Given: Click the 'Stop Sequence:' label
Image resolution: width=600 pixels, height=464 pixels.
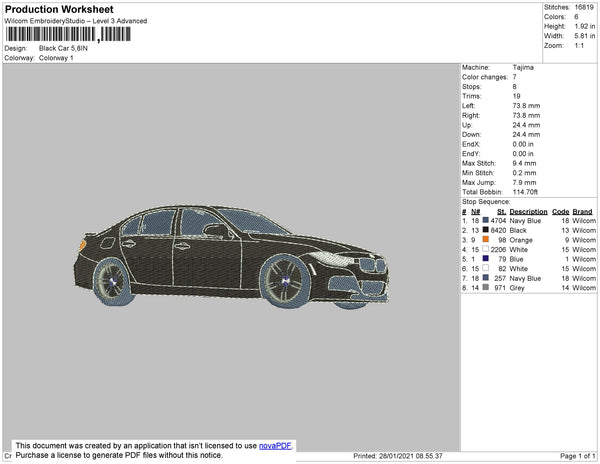Looking at the screenshot, I should 486,202.
